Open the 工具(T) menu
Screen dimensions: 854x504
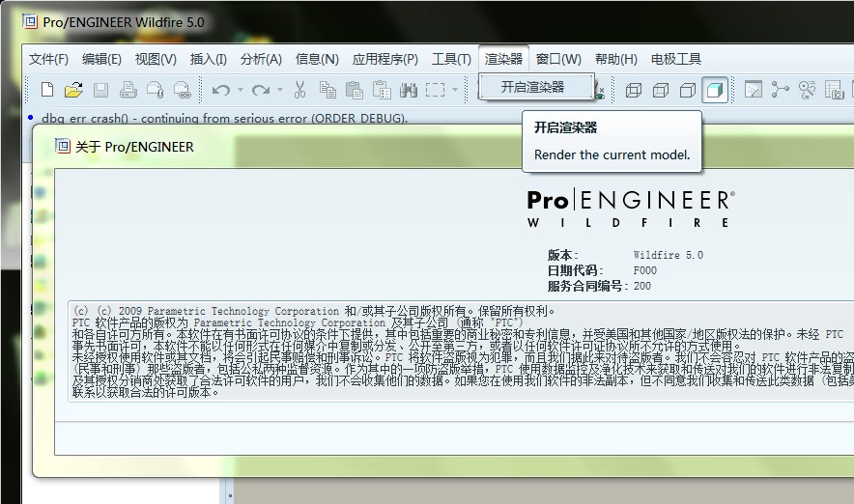[x=451, y=59]
